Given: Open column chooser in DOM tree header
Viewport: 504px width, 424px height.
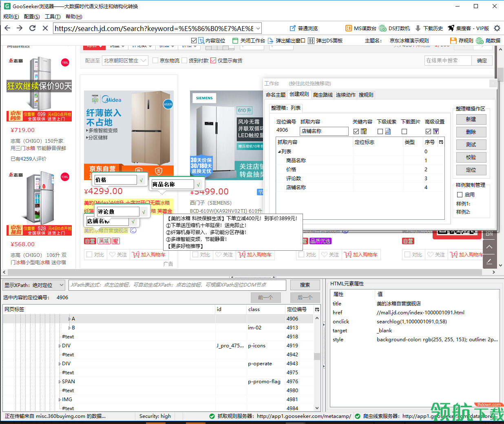Looking at the screenshot, I should tap(317, 309).
